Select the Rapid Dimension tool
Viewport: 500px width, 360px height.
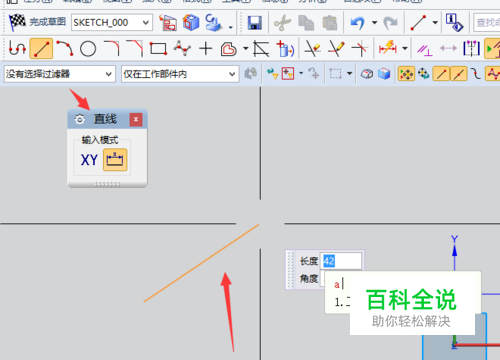pos(388,49)
